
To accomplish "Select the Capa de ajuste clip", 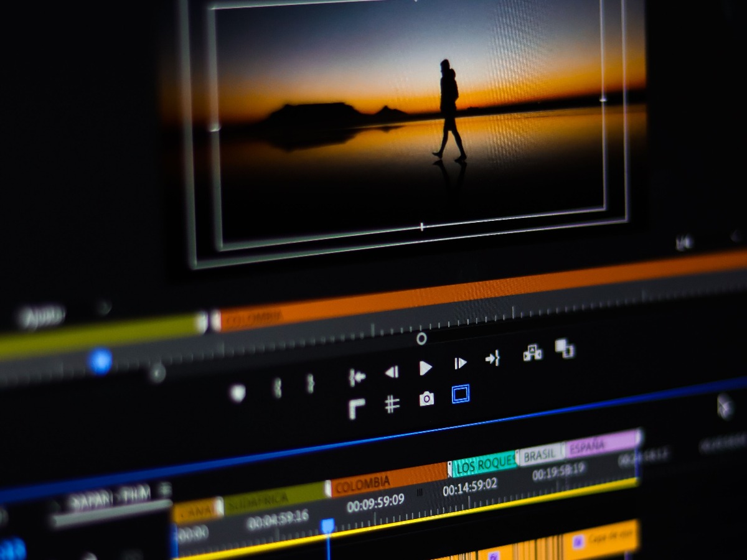I will coord(601,539).
